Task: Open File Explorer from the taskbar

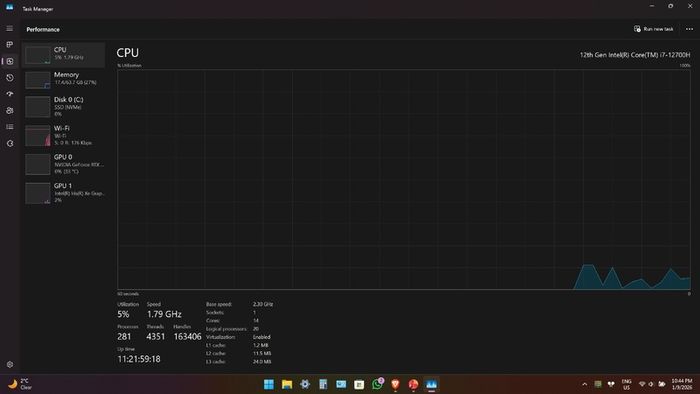Action: pyautogui.click(x=287, y=384)
